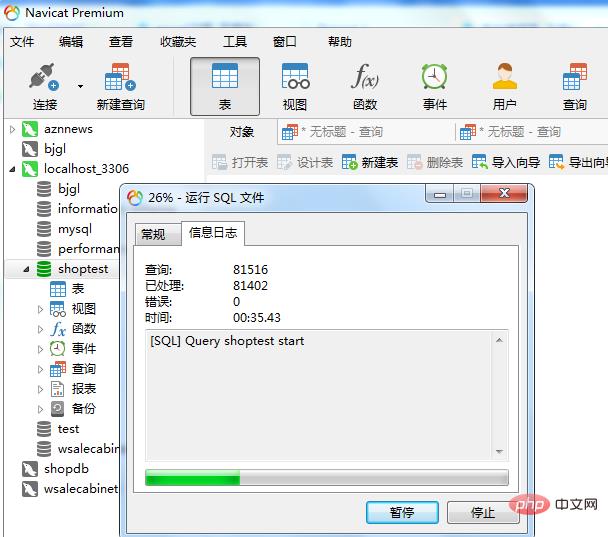Expand the 事件 node under shoptest
The image size is (608, 537).
pos(40,349)
